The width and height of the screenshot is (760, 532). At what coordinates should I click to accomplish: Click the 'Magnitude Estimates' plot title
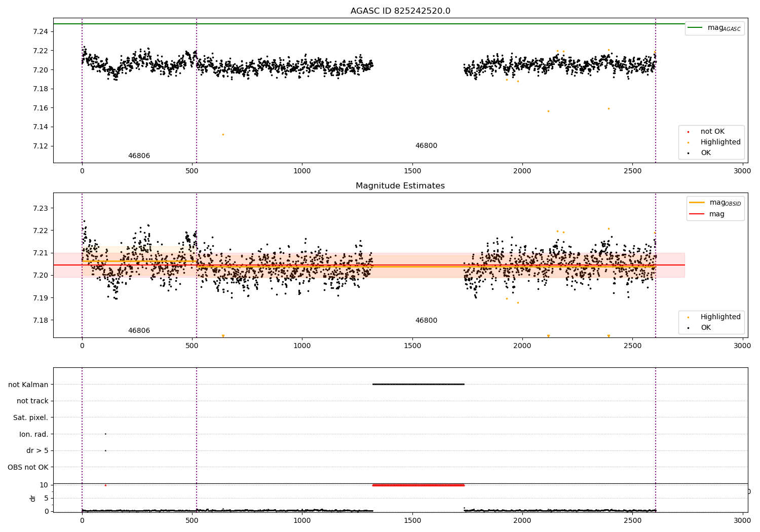(x=400, y=186)
